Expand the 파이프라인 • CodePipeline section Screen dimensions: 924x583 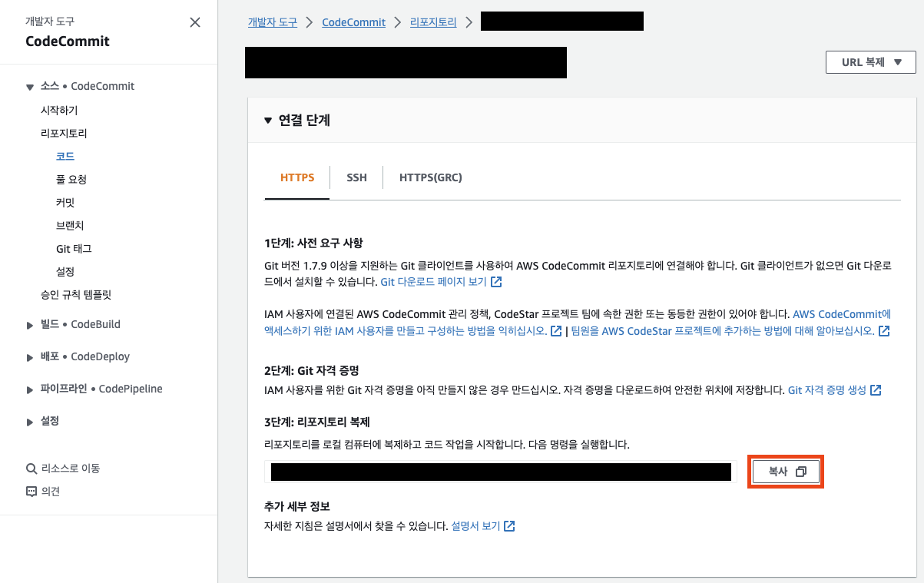[x=30, y=389]
